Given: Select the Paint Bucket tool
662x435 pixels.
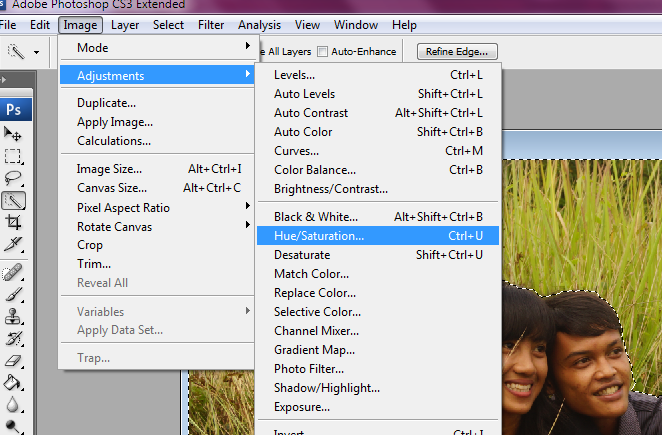Looking at the screenshot, I should 13,383.
